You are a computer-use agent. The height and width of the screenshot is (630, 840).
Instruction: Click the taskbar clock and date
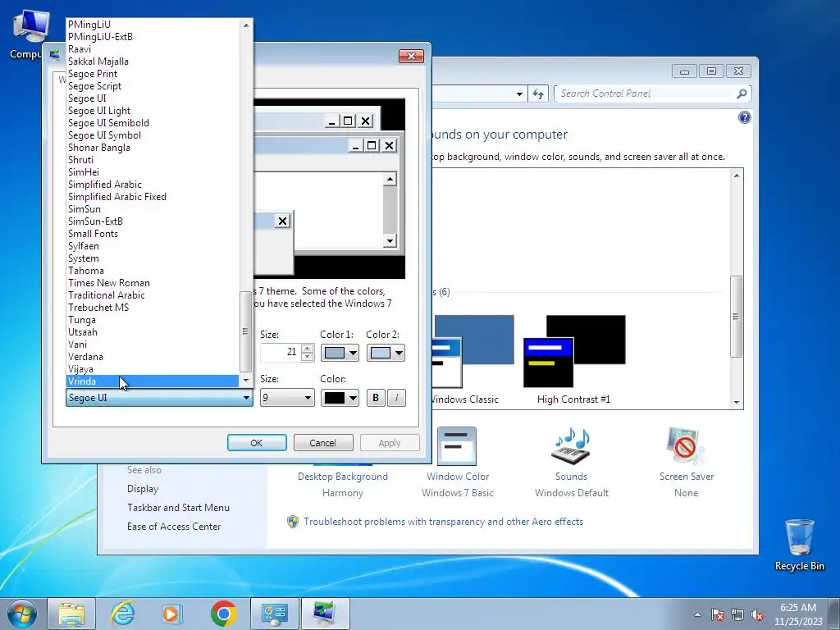pyautogui.click(x=798, y=614)
